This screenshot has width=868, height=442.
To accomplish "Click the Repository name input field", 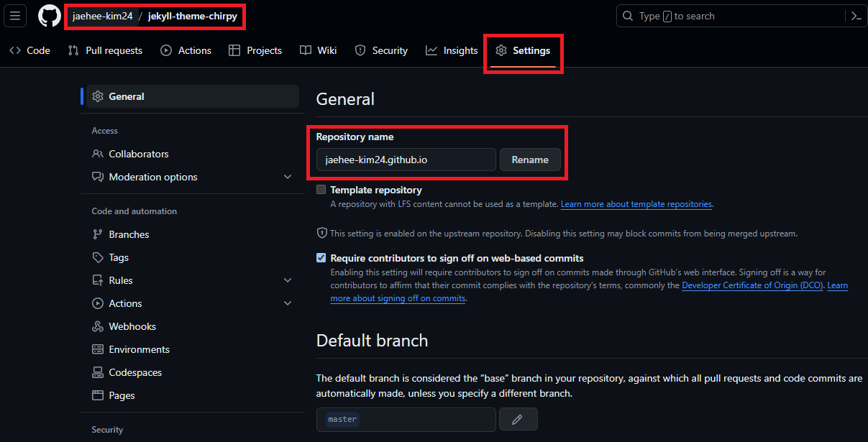I will (406, 160).
